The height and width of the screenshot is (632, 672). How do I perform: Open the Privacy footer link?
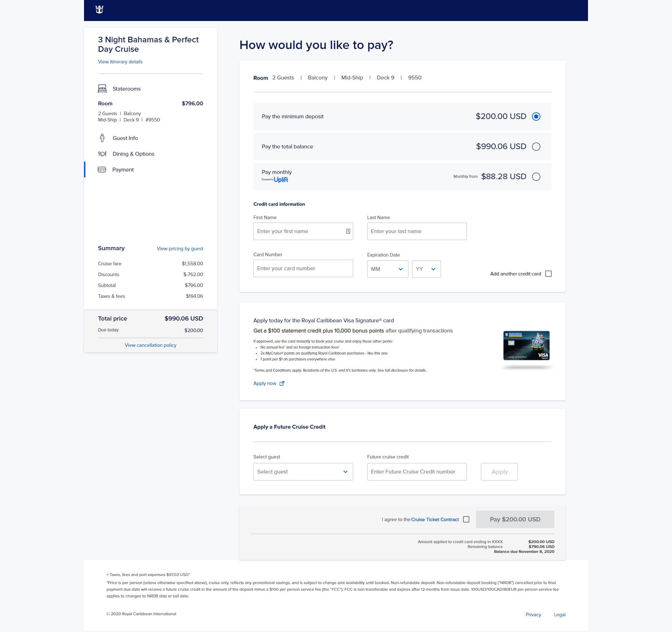tap(533, 615)
